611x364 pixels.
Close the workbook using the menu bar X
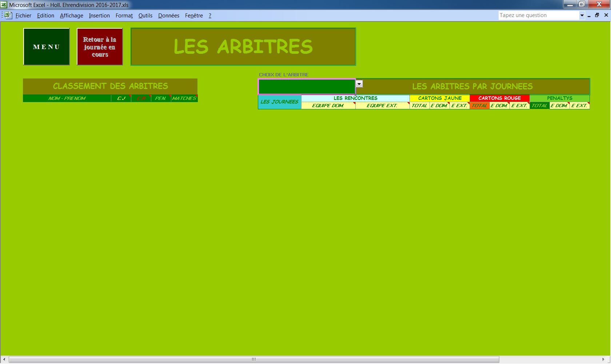point(606,15)
